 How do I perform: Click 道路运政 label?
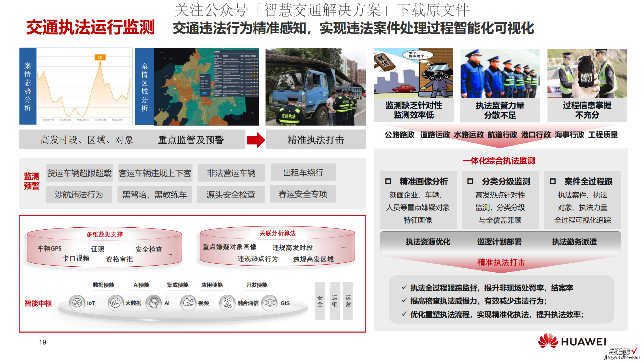(435, 135)
